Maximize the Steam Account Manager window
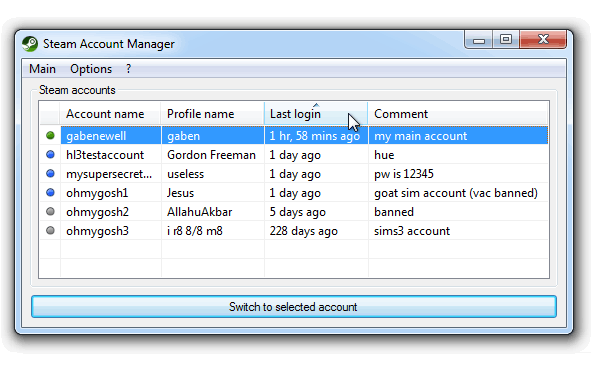 [x=506, y=39]
